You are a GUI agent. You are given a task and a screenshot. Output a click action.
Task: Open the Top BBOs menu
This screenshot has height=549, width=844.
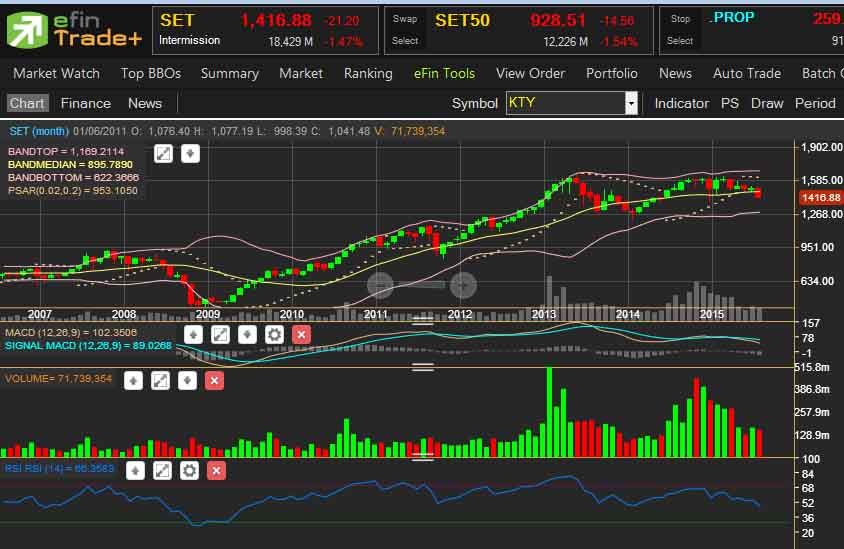click(151, 73)
